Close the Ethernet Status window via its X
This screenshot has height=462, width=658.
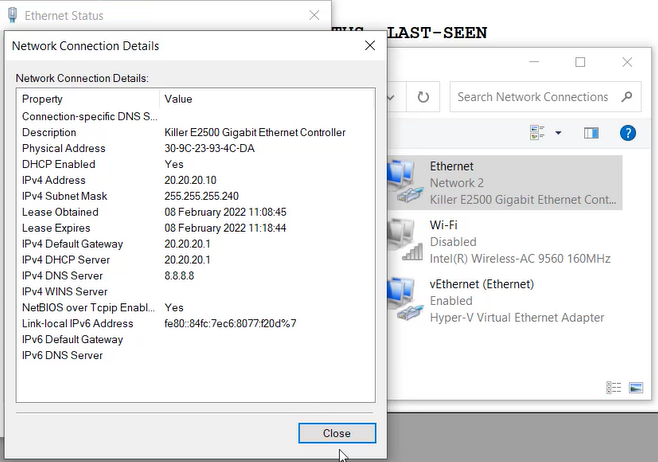(314, 16)
